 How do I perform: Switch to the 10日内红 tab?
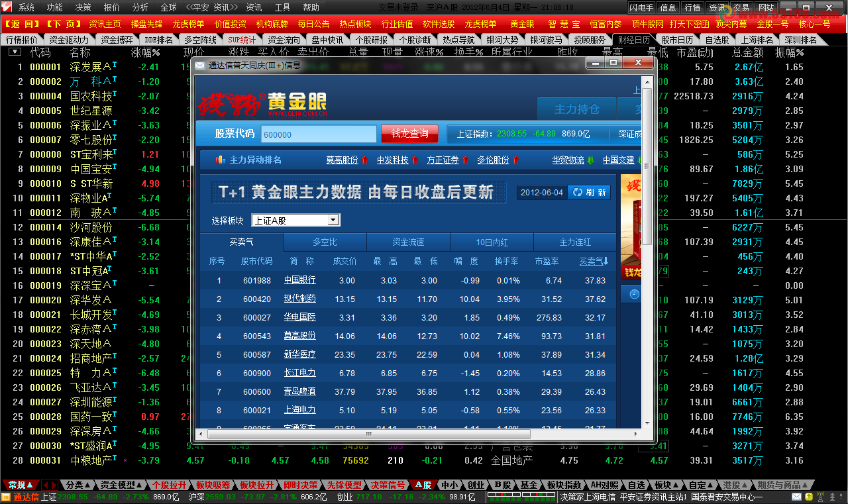492,242
